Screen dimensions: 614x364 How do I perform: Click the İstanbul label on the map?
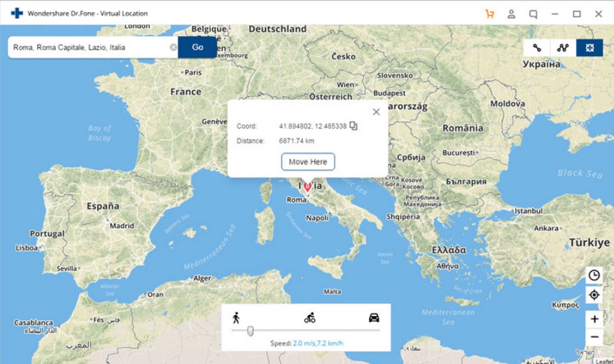[529, 211]
